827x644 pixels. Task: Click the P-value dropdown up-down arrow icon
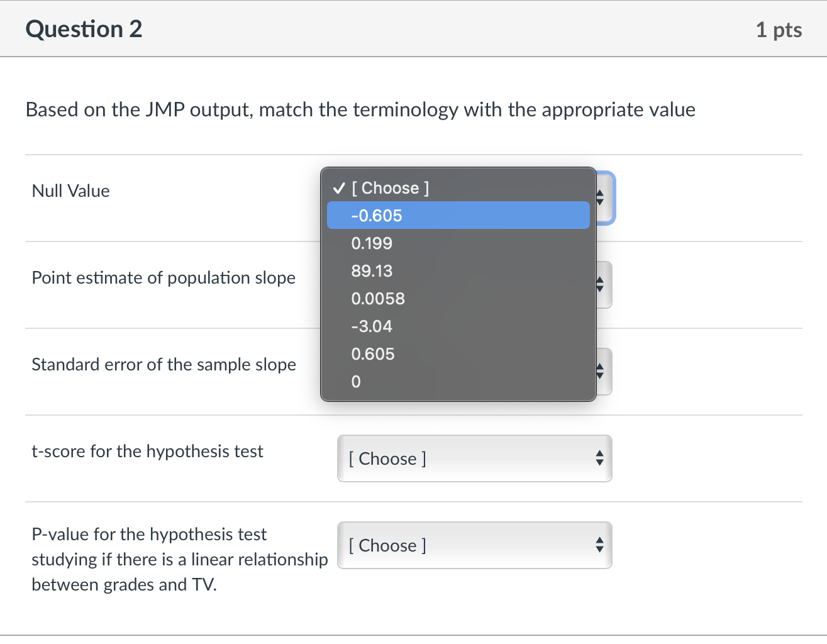[x=600, y=545]
